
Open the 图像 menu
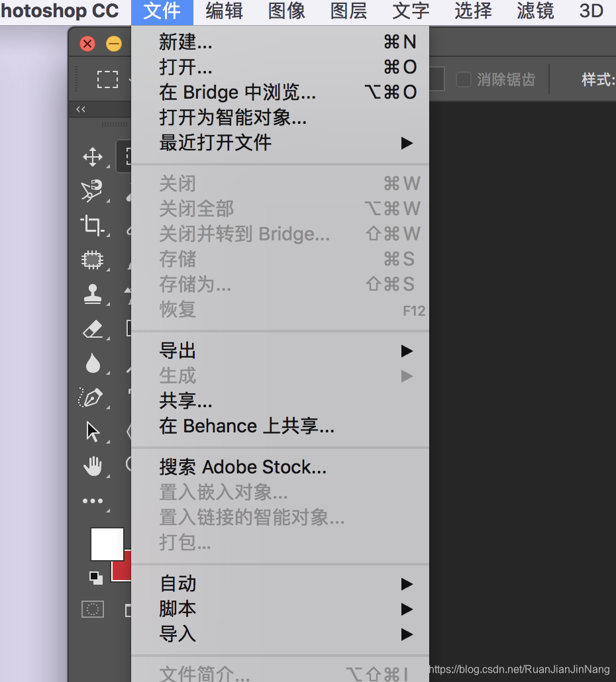[287, 11]
